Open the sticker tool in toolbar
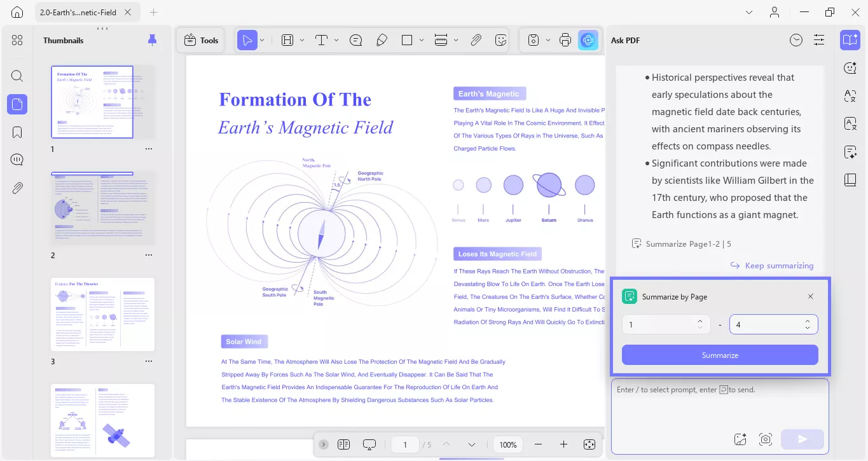Image resolution: width=868 pixels, height=461 pixels. [x=501, y=40]
